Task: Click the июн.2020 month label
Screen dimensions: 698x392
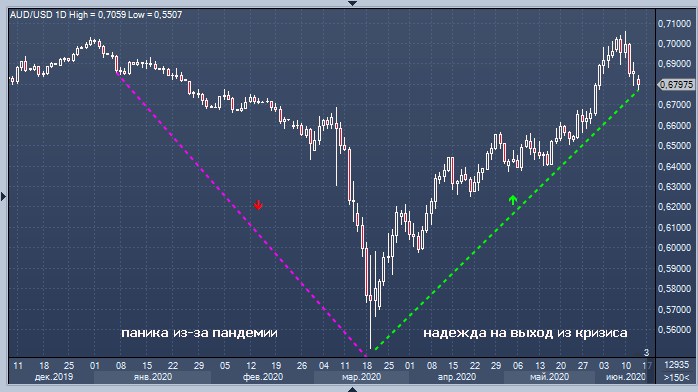Action: (626, 377)
